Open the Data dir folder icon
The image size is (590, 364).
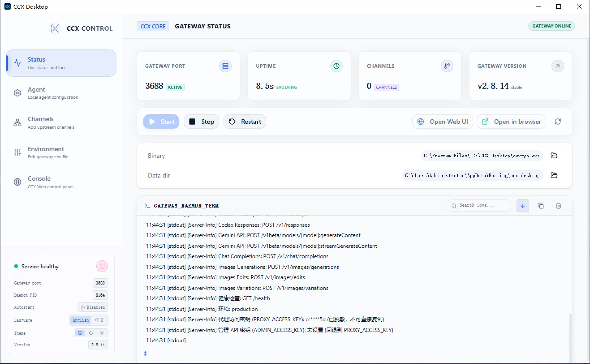pos(554,175)
